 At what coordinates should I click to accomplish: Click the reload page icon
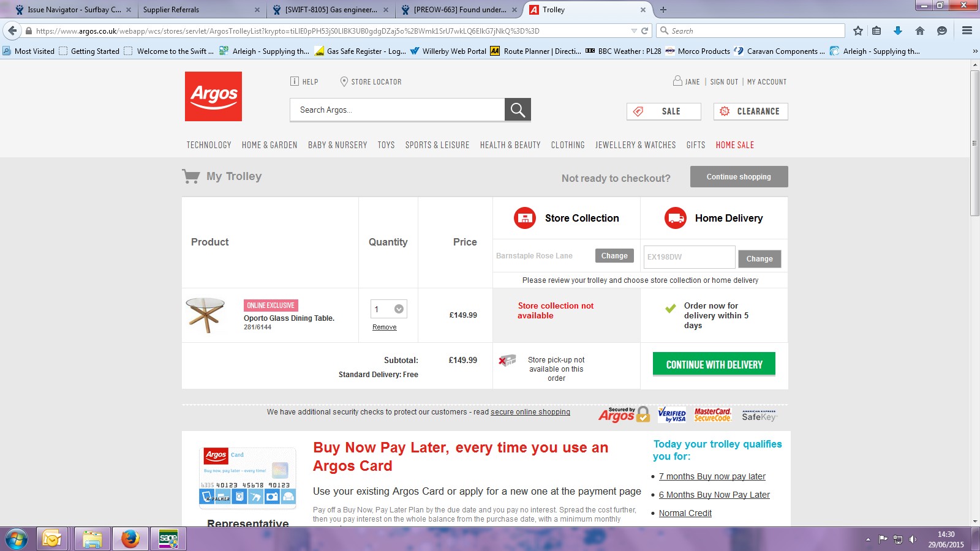[644, 31]
